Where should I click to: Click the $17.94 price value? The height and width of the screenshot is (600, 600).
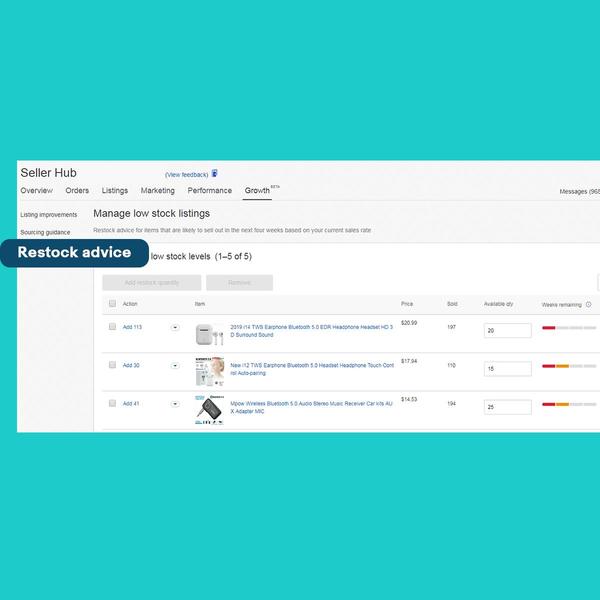409,361
